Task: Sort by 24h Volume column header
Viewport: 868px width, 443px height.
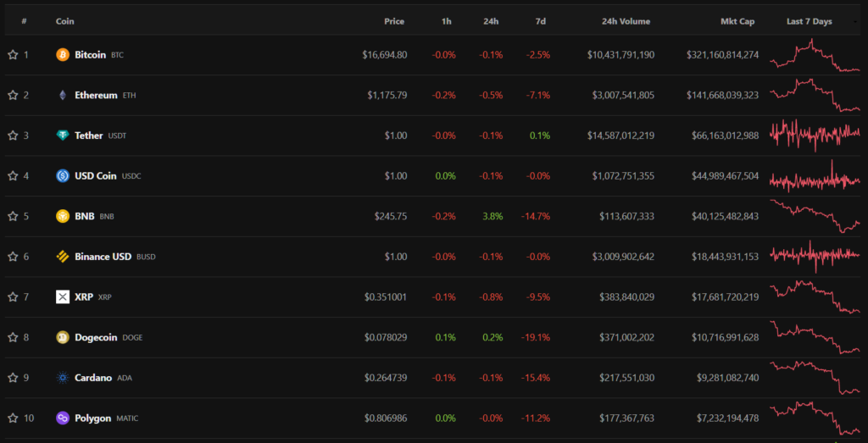Action: pos(626,21)
